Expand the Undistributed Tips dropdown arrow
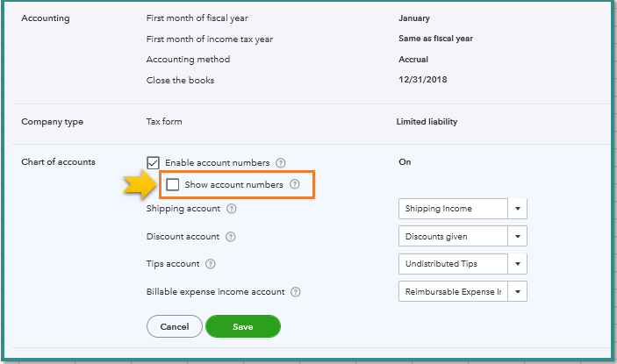This screenshot has width=617, height=364. [518, 264]
